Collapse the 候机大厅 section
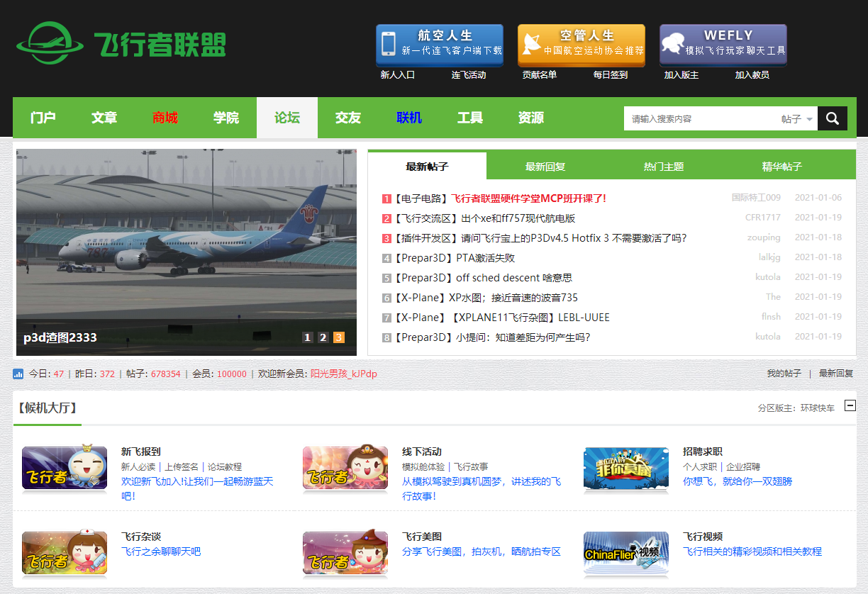Image resolution: width=868 pixels, height=594 pixels. point(850,406)
